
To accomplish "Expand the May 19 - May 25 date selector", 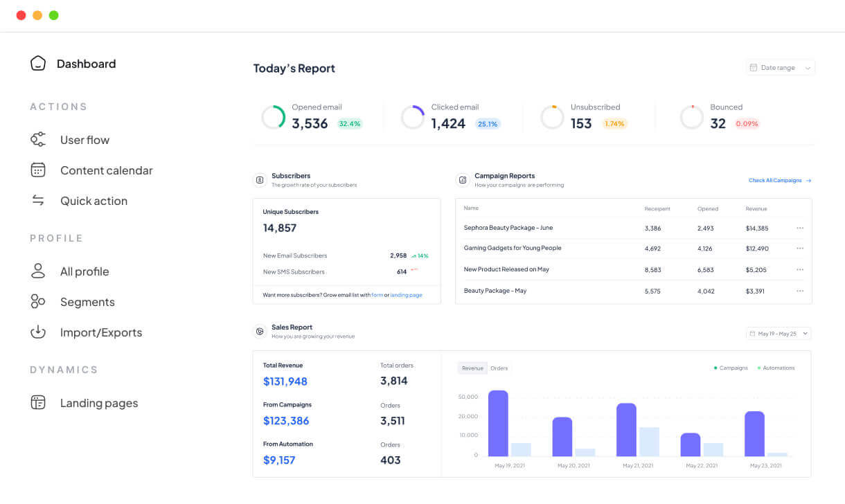I will click(x=779, y=334).
